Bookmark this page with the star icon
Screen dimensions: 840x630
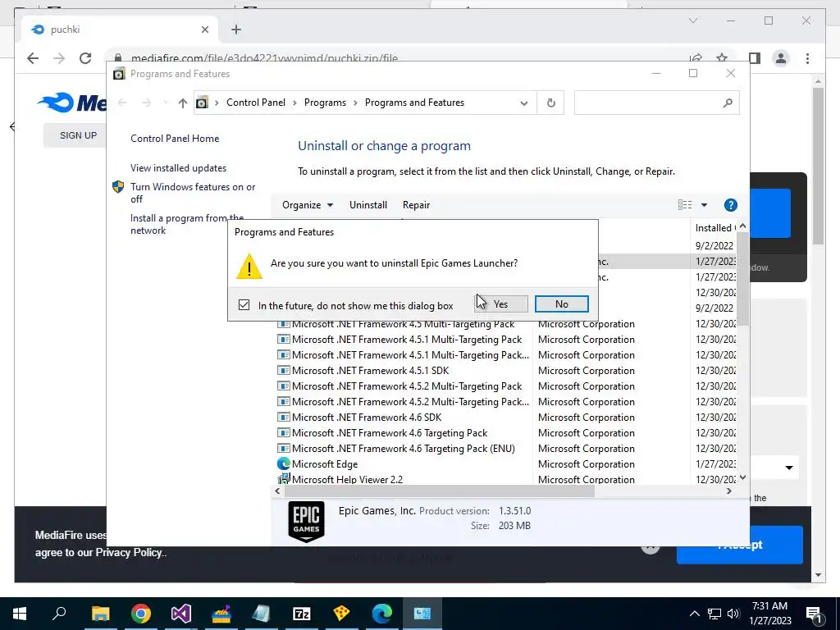coord(722,58)
